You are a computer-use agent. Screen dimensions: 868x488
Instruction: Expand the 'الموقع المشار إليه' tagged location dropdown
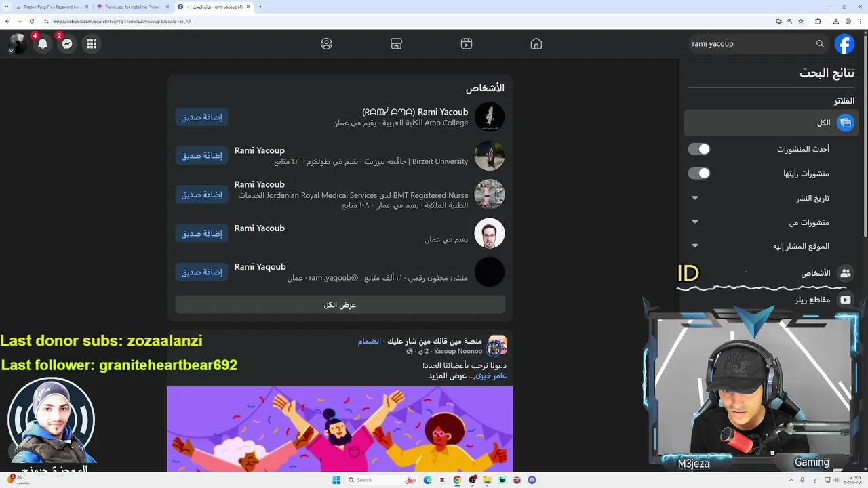point(694,246)
